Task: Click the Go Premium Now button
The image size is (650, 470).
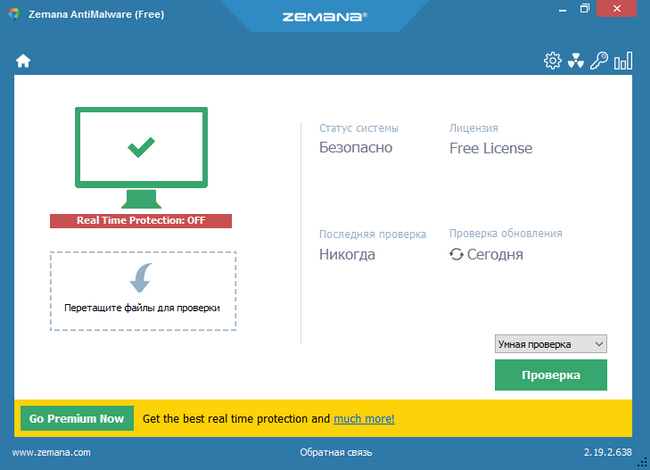Action: (77, 419)
